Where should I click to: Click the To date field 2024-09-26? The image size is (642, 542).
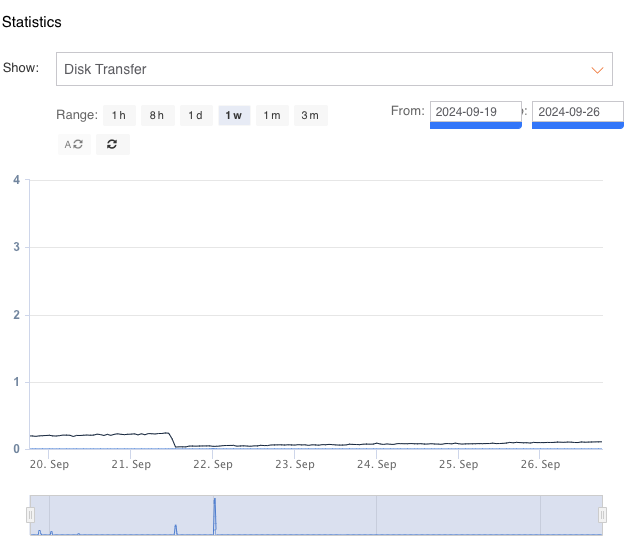point(577,112)
